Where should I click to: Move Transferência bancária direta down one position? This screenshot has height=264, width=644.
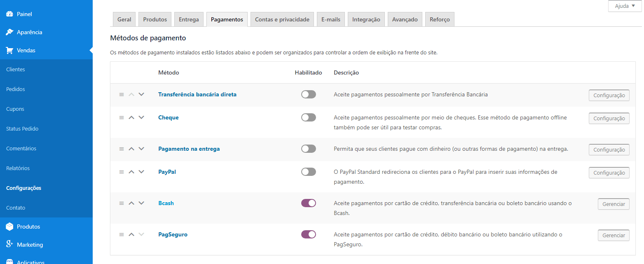coord(141,94)
